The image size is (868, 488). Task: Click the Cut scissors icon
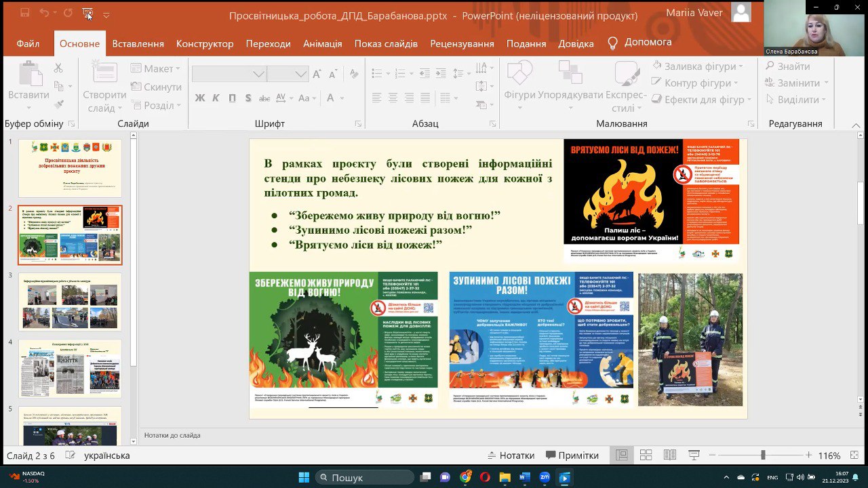58,68
